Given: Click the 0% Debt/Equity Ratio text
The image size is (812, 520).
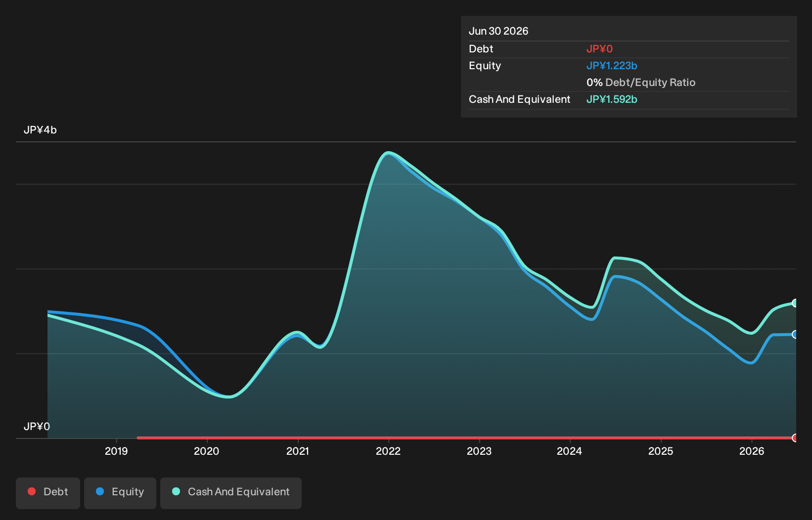Looking at the screenshot, I should tap(641, 83).
